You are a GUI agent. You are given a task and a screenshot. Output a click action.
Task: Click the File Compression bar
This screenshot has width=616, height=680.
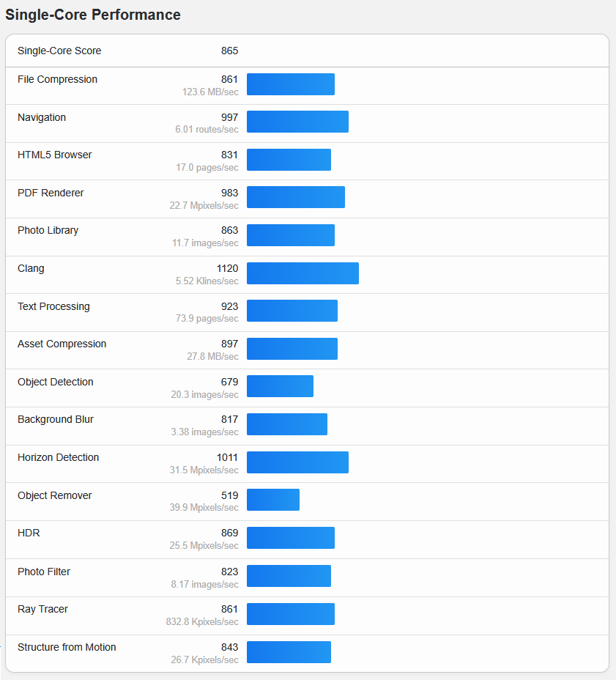(291, 84)
